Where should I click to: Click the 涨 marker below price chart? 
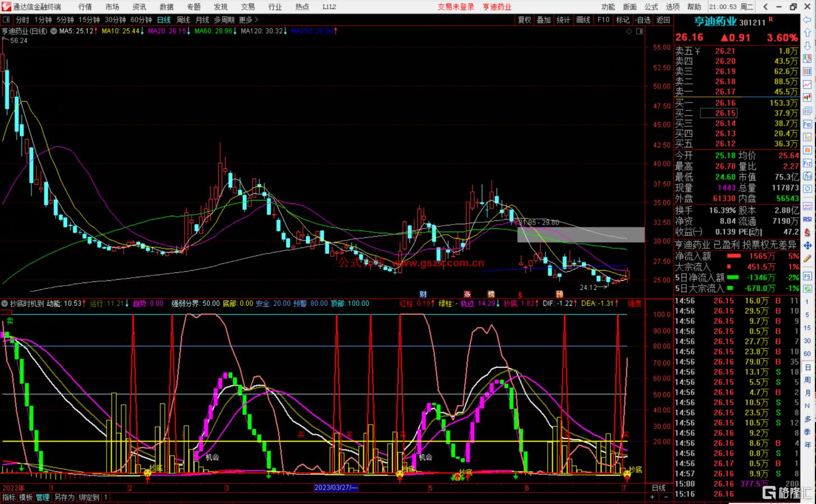(467, 294)
